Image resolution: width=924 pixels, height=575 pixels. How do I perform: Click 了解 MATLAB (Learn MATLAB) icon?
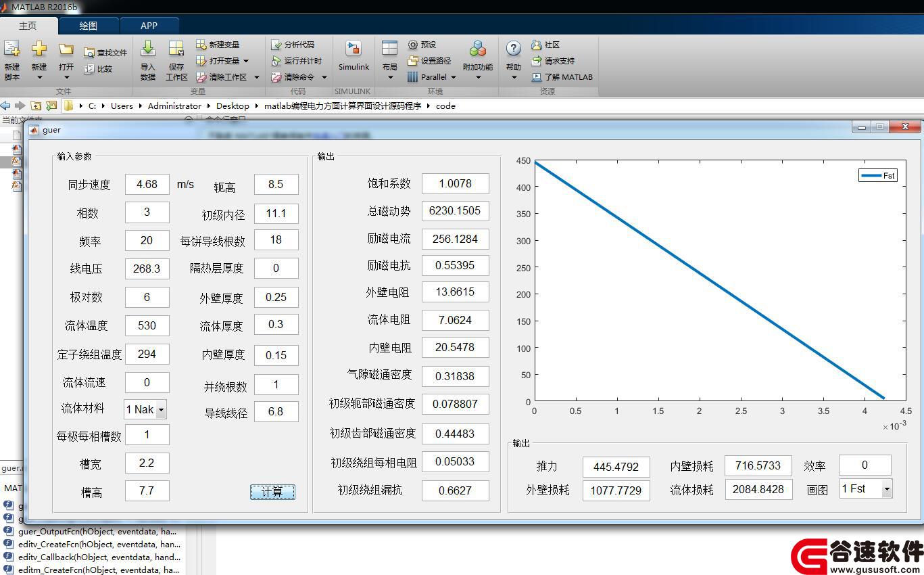coord(537,76)
